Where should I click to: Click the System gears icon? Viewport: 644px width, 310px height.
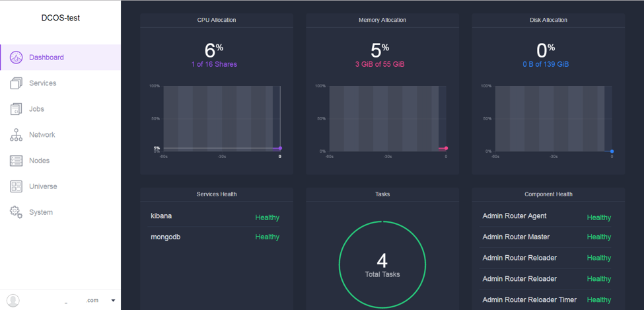pos(17,212)
